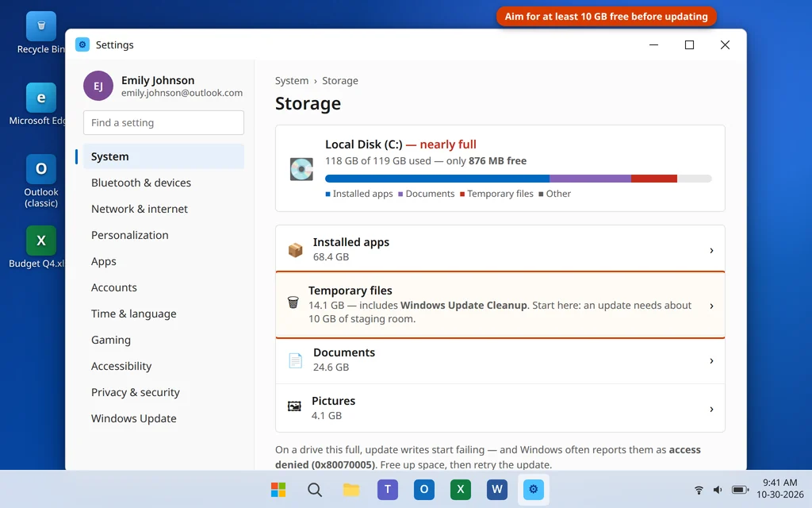Screen dimensions: 812x508
Task: Expand Installed apps with its chevron
Action: click(711, 251)
